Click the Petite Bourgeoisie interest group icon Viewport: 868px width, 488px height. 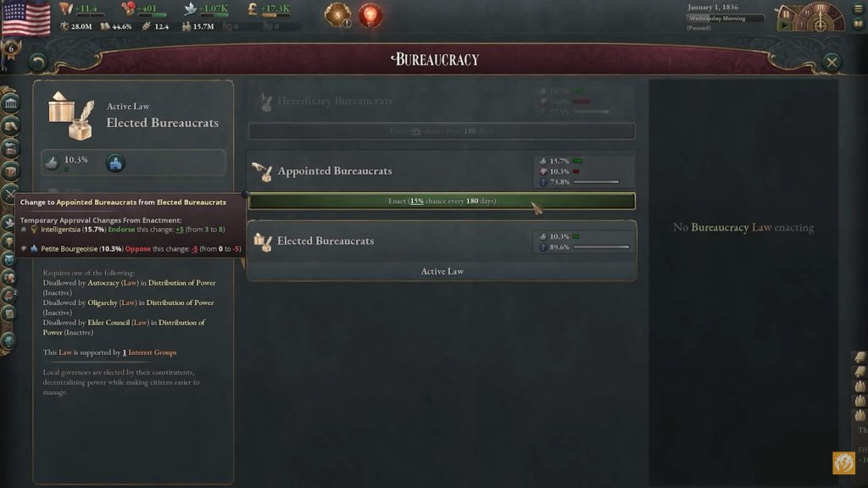click(x=115, y=163)
